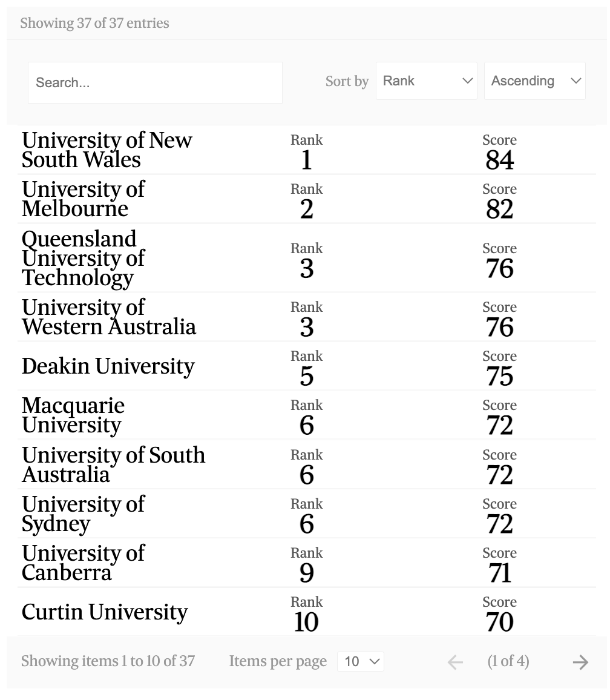
Task: Click the score 84 value
Action: click(x=499, y=160)
